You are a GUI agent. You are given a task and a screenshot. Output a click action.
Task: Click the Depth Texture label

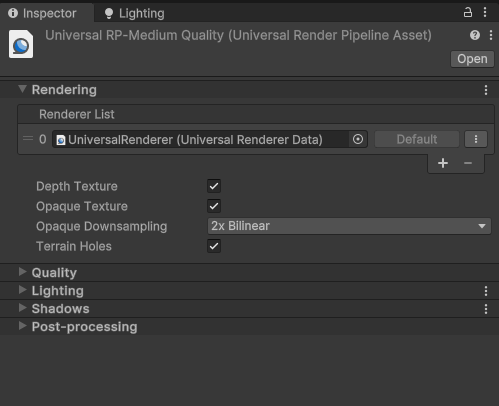click(77, 186)
